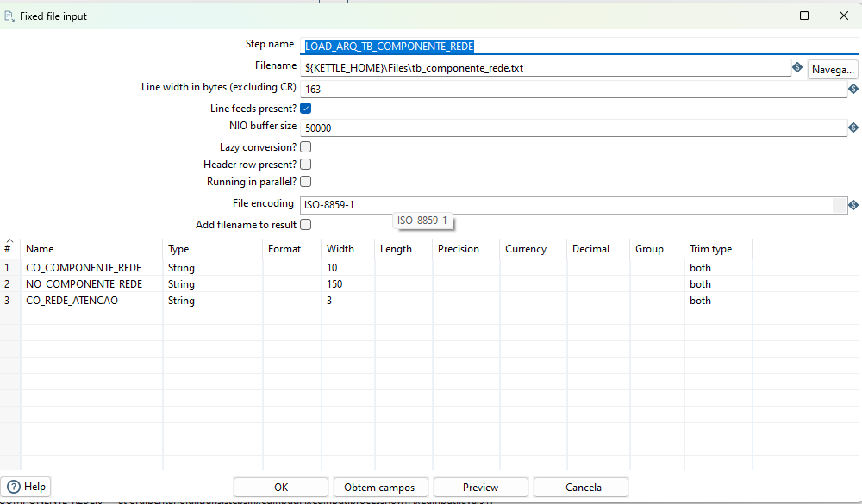Select table row number 1
Screen dimensions: 862x504
[x=9, y=268]
